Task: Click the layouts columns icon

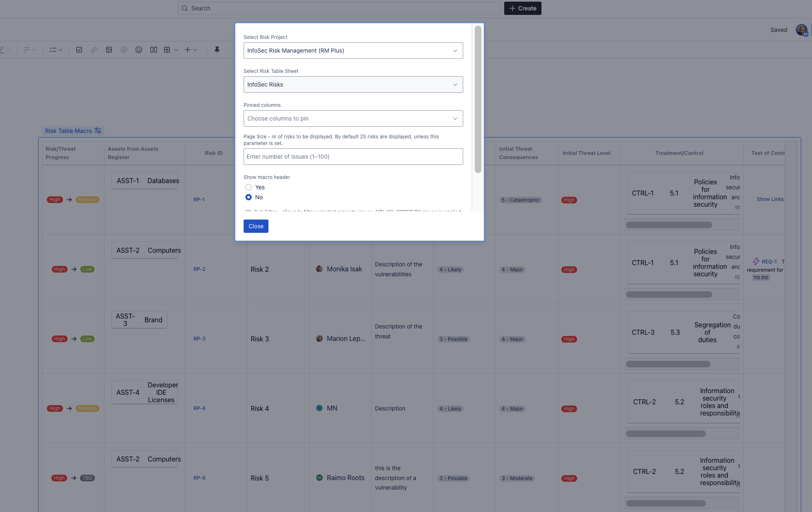Action: 154,50
